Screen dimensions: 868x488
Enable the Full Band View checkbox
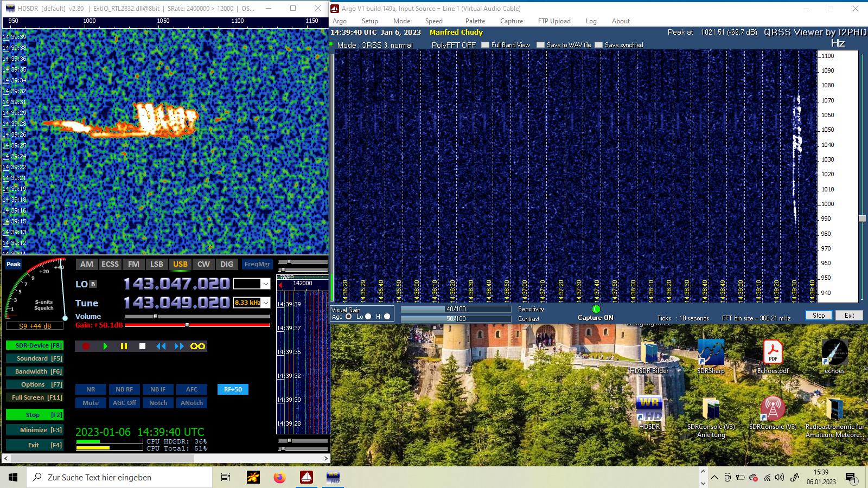[x=485, y=45]
